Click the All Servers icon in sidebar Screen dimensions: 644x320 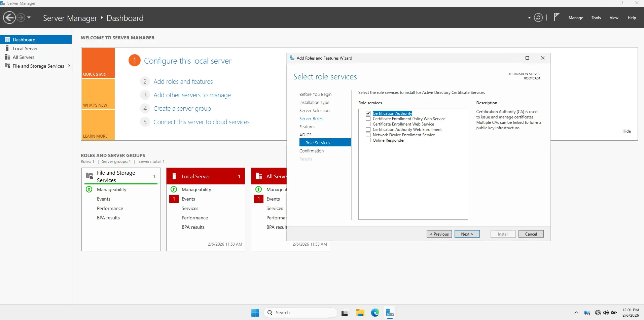click(x=7, y=57)
